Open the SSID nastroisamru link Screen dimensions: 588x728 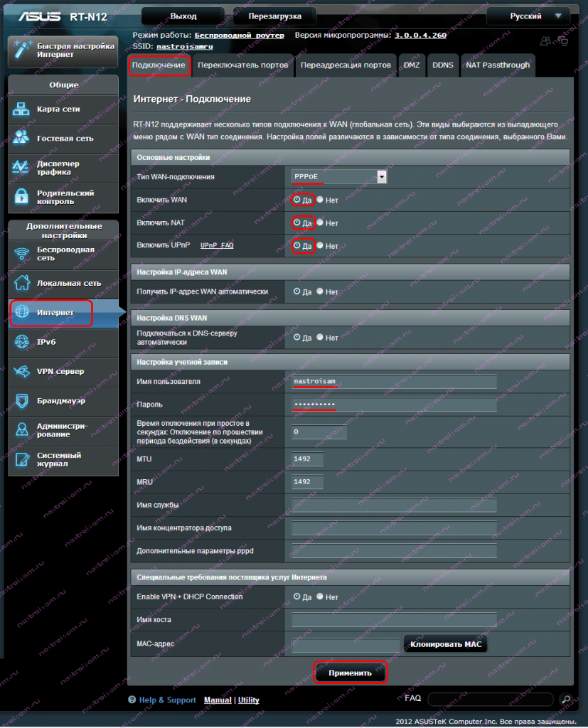pyautogui.click(x=185, y=46)
